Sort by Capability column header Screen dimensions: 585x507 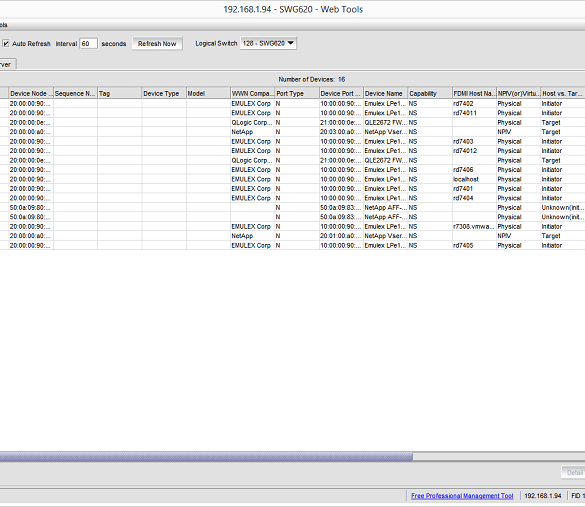(x=430, y=93)
